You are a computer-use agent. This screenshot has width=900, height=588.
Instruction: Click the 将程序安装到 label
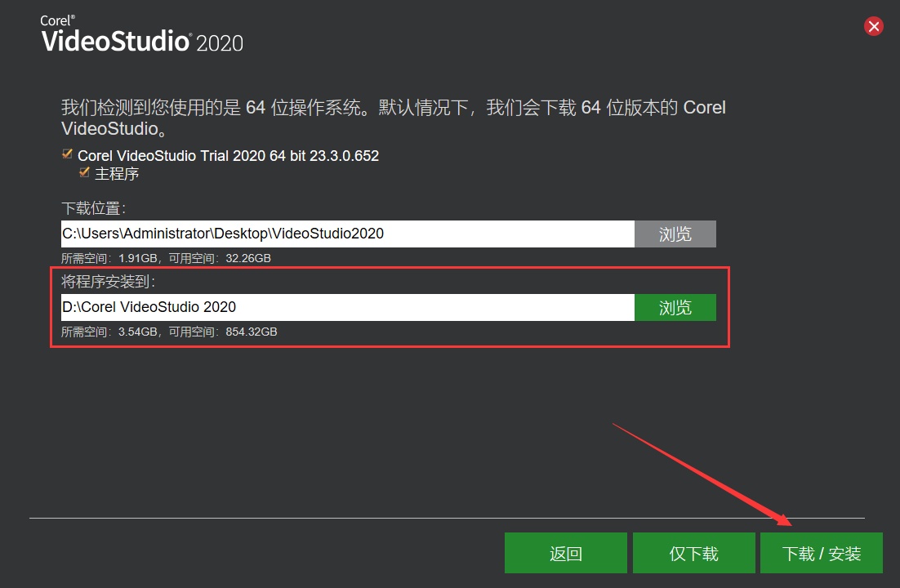pyautogui.click(x=108, y=283)
